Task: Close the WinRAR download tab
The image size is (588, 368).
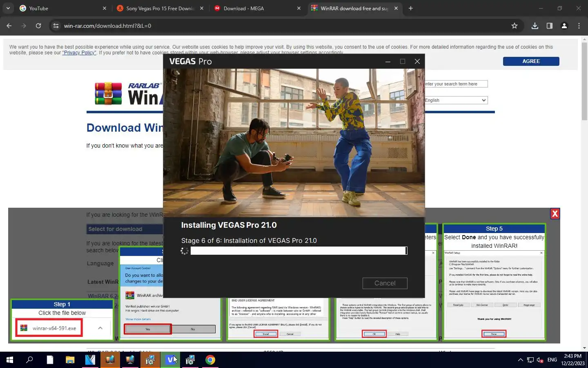Action: click(396, 8)
